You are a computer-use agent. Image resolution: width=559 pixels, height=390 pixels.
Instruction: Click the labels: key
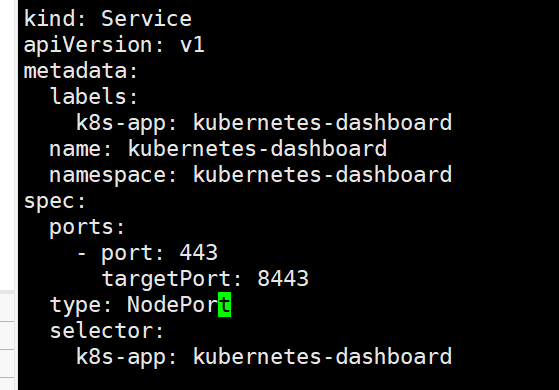[x=94, y=96]
